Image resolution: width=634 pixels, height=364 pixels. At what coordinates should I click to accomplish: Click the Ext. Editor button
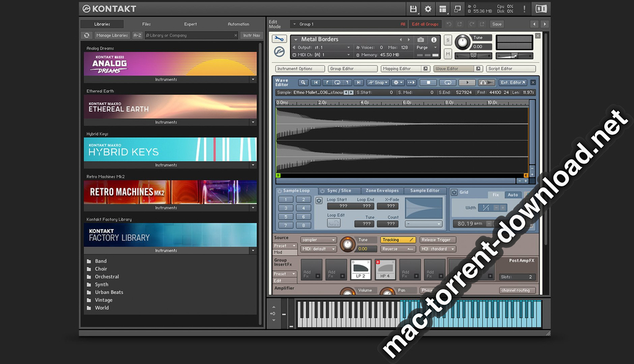[513, 82]
